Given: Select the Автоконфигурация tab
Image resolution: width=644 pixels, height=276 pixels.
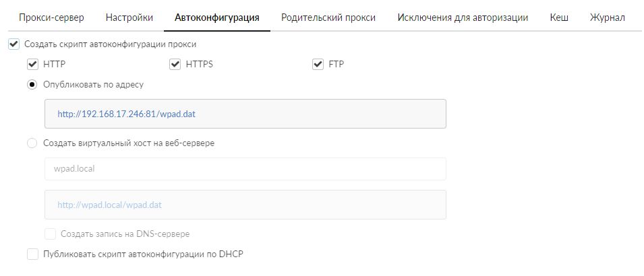Looking at the screenshot, I should 216,18.
